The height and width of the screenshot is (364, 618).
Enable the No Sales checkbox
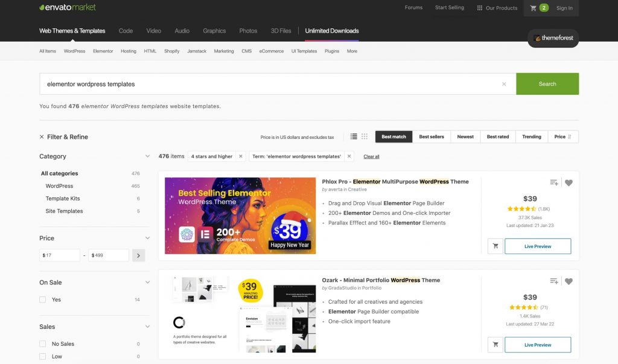point(42,343)
